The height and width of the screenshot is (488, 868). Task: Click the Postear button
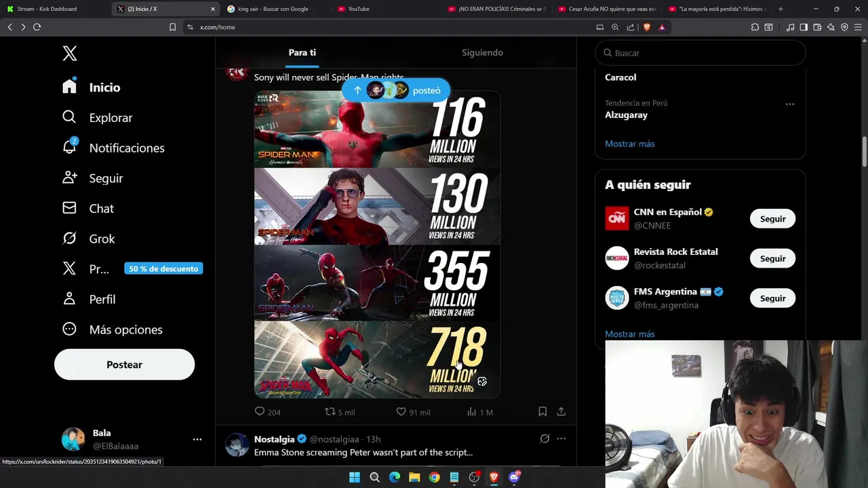coord(124,365)
